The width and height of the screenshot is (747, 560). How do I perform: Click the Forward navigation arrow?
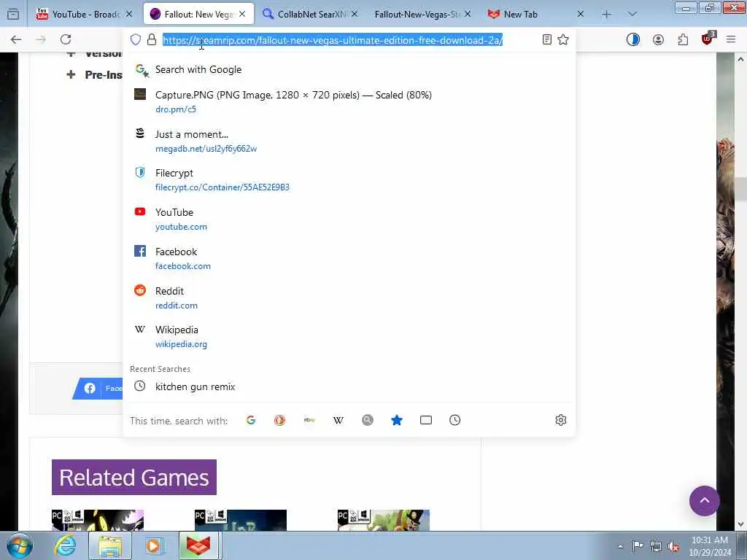click(x=41, y=39)
